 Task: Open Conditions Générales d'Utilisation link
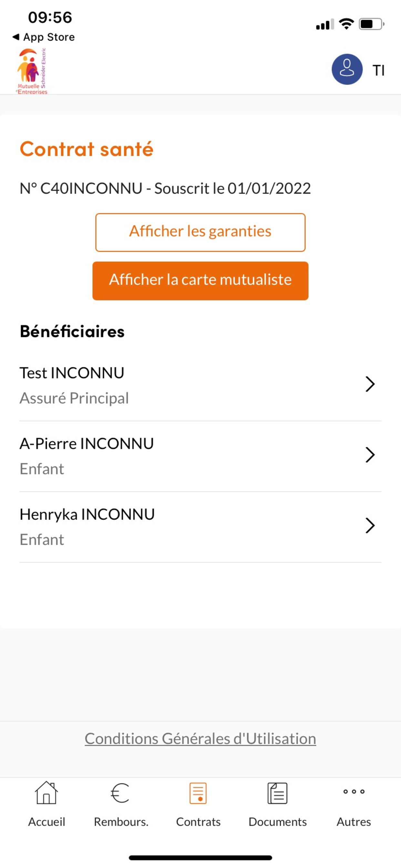[x=200, y=739]
